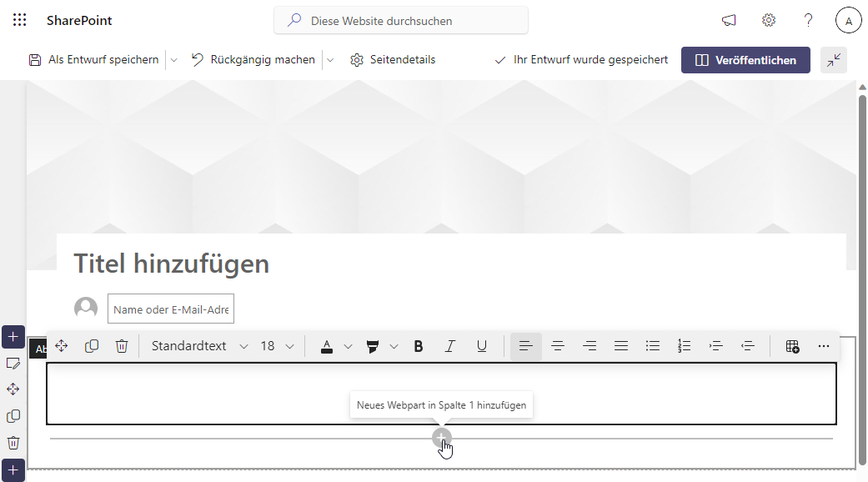868x482 pixels.
Task: Expand the highlight color picker chevron
Action: coord(394,346)
